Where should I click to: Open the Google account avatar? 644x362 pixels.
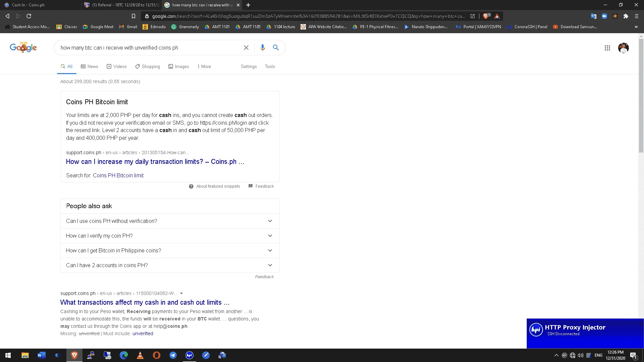624,48
